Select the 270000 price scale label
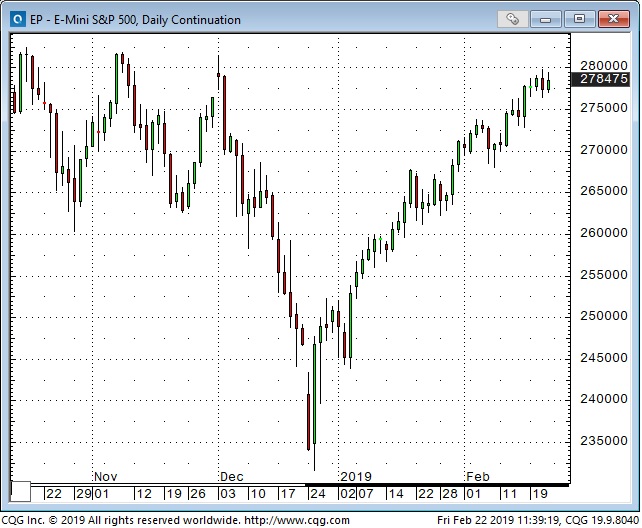The height and width of the screenshot is (528, 642). [x=604, y=150]
